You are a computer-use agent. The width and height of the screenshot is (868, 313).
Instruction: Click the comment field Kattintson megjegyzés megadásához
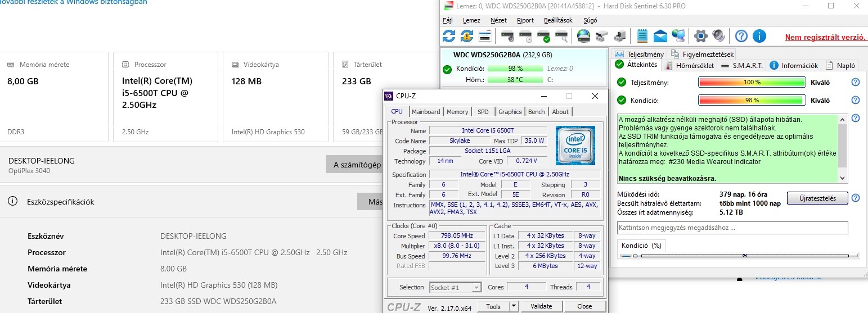[x=732, y=228]
